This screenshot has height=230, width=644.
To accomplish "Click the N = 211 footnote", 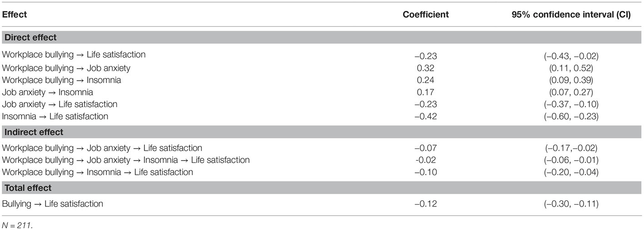I will 17,225.
